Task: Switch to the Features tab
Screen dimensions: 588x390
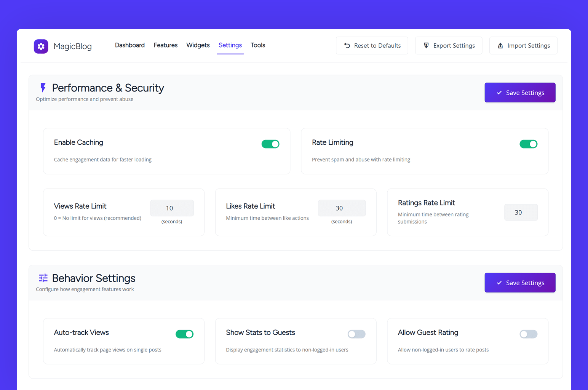Action: (x=166, y=45)
